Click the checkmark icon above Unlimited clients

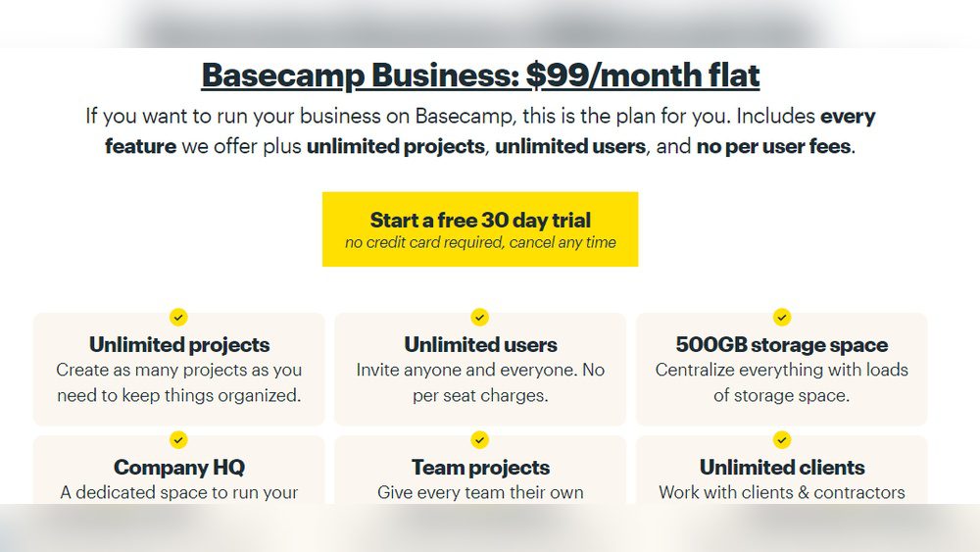pyautogui.click(x=782, y=439)
